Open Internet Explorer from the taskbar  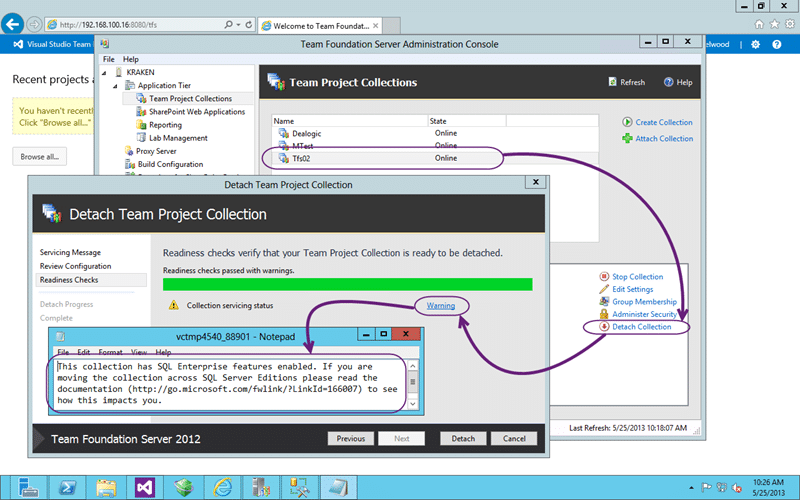tap(222, 488)
